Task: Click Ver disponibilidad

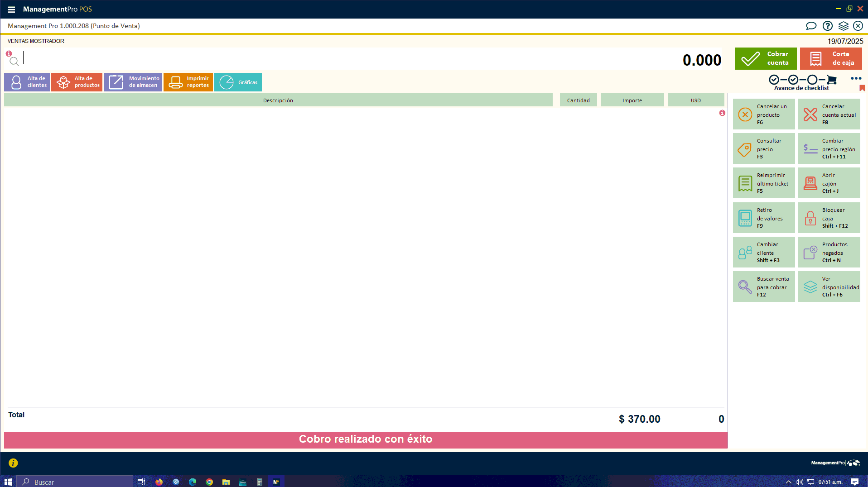Action: click(829, 286)
